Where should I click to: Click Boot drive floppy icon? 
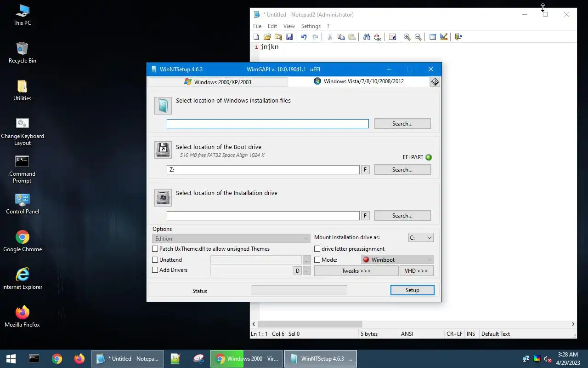[163, 149]
